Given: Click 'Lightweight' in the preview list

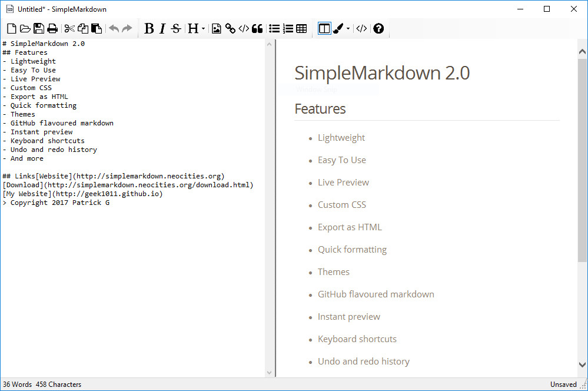Looking at the screenshot, I should click(x=341, y=138).
